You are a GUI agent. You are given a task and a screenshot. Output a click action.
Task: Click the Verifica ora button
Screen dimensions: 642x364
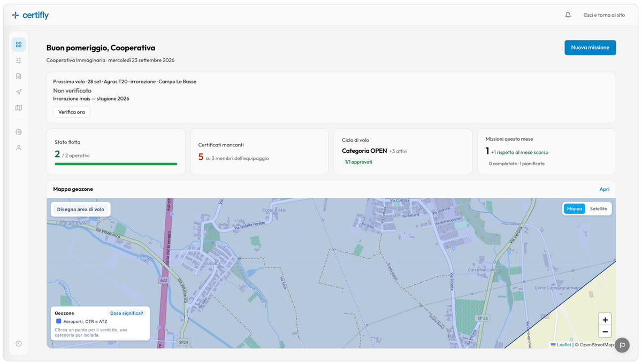[x=72, y=112]
